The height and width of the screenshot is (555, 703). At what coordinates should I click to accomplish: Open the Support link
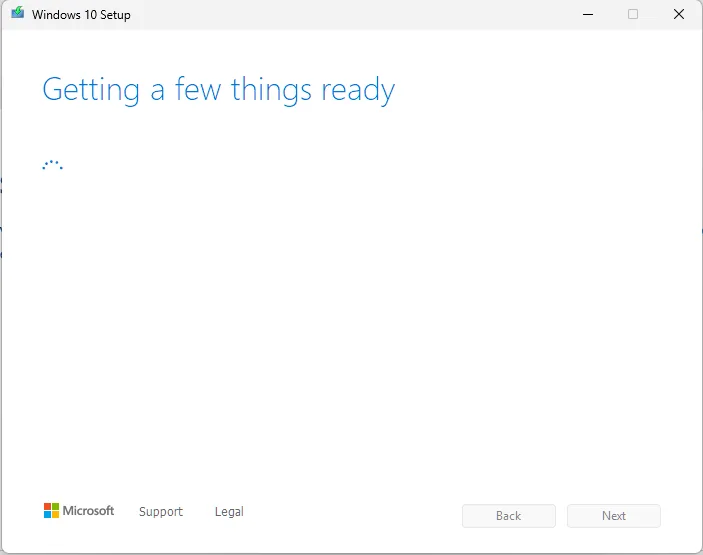161,512
